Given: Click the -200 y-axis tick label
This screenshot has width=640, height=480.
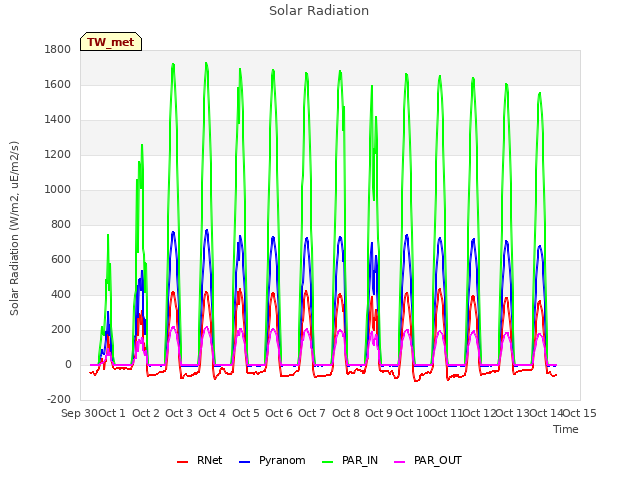Looking at the screenshot, I should pos(59,400).
